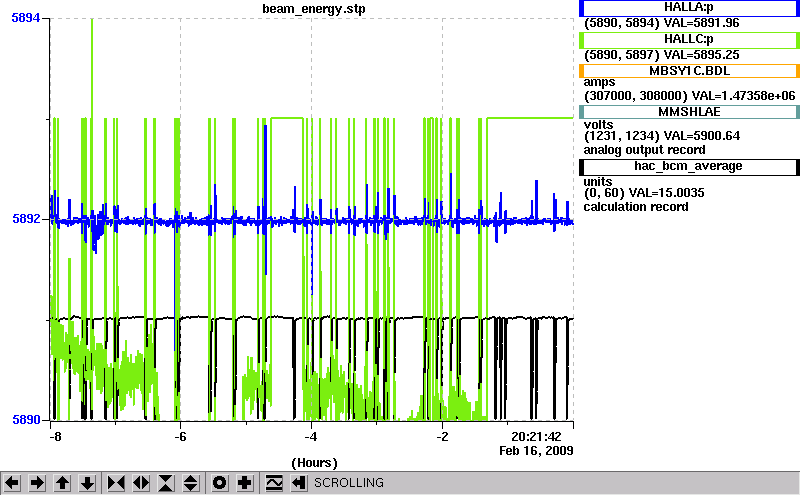
Task: Select the HALLC:p curve legend
Action: tap(689, 40)
